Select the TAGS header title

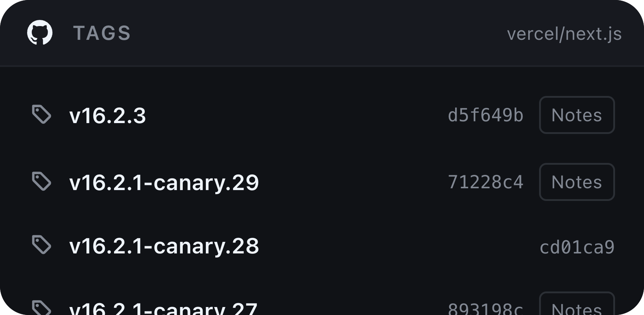pyautogui.click(x=102, y=33)
